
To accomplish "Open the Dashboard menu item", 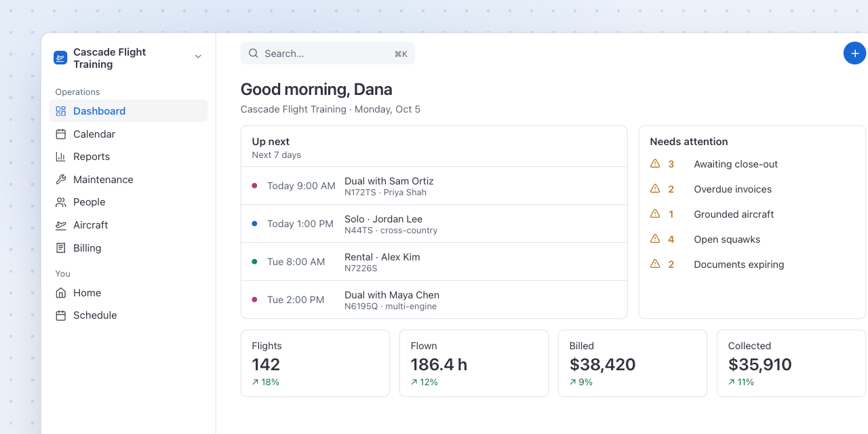I will tap(128, 111).
